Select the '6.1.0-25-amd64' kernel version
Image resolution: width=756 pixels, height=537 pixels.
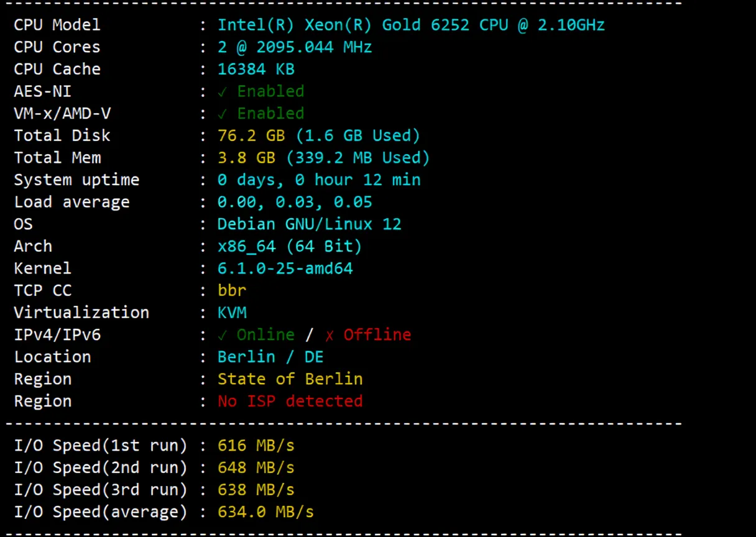pos(285,268)
